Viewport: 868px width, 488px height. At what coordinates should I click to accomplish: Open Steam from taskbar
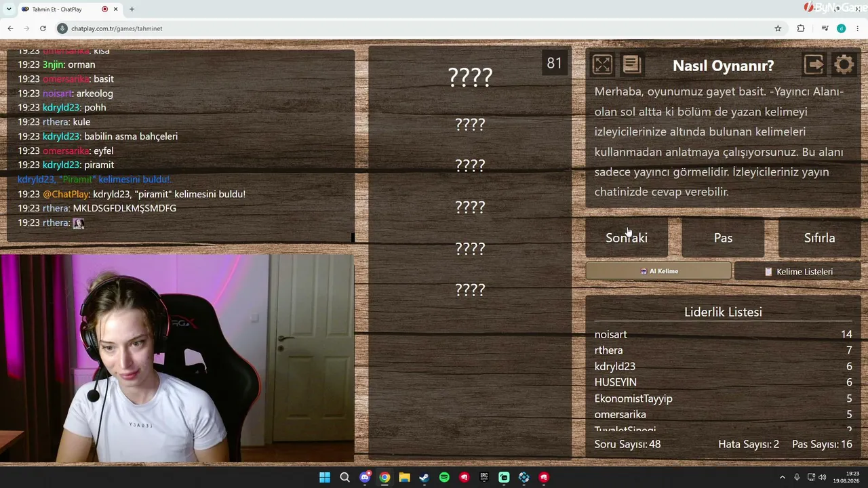(x=425, y=477)
